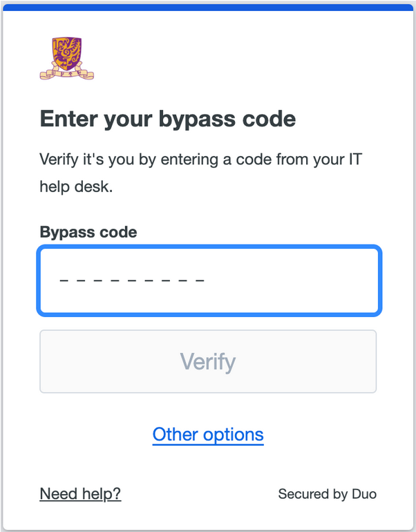Open the Other options link
The width and height of the screenshot is (416, 532).
[208, 435]
